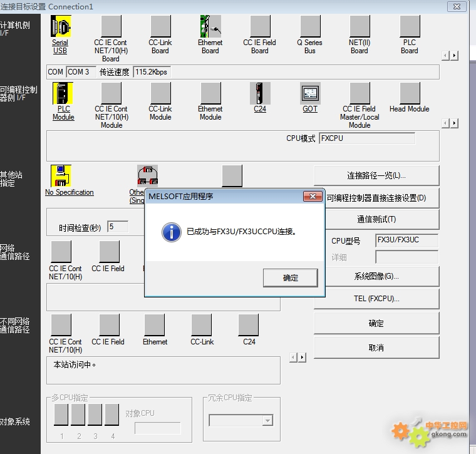Select the CC IE Field Master/Local Module icon
Screen dimensions: 476x454
[x=360, y=93]
